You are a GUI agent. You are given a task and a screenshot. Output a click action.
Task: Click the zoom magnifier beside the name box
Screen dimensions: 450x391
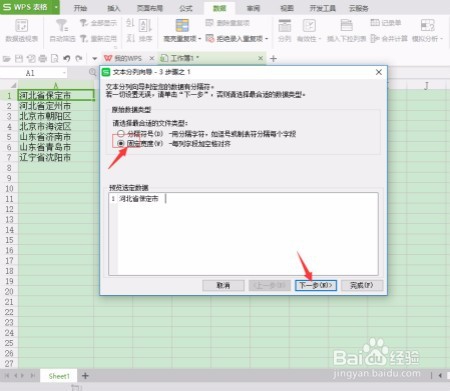pyautogui.click(x=92, y=72)
